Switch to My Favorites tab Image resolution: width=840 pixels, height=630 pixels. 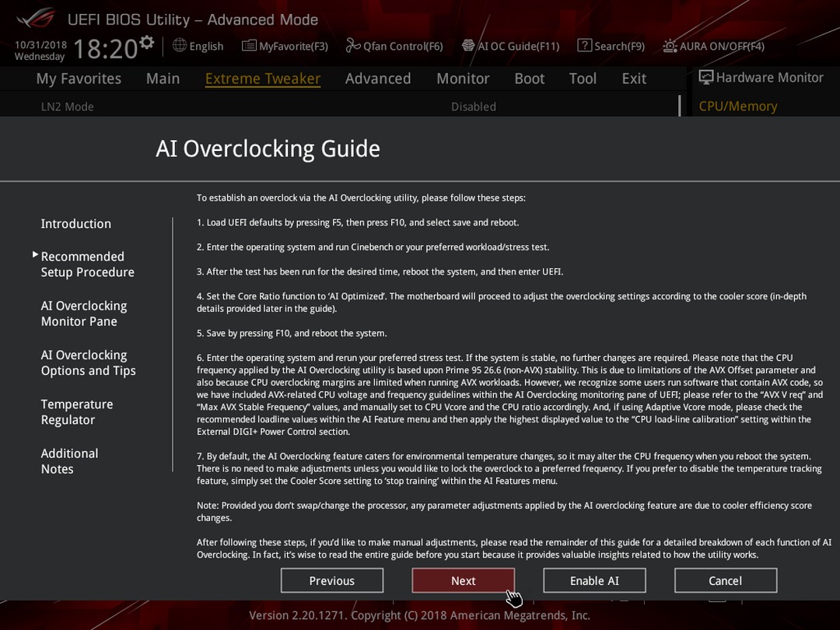(x=79, y=79)
